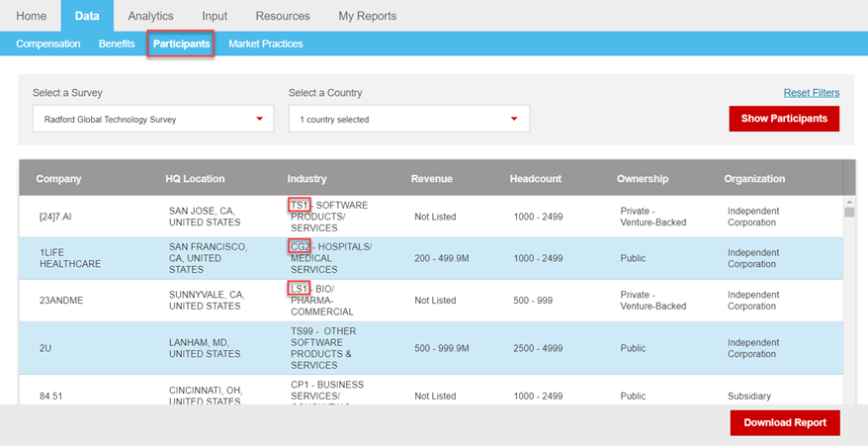Click the CP1 - BUSINESS SERVICES cell
Viewport: 868px width, 446px height.
[x=326, y=395]
